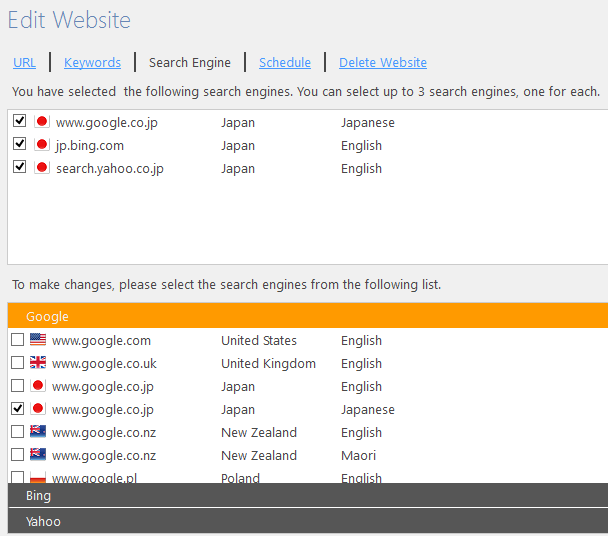Screen dimensions: 608x536
Task: Click the UK flag beside www.google.co.uk
Action: (x=38, y=362)
